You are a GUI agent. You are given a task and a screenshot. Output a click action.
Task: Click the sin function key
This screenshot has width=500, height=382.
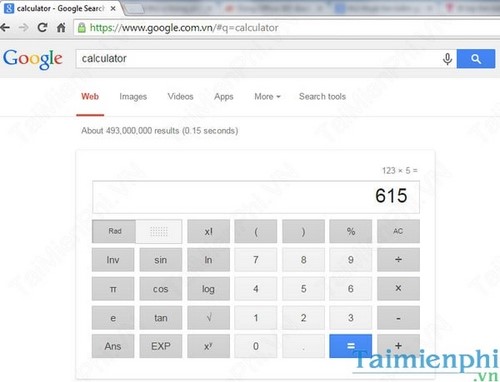(x=161, y=260)
